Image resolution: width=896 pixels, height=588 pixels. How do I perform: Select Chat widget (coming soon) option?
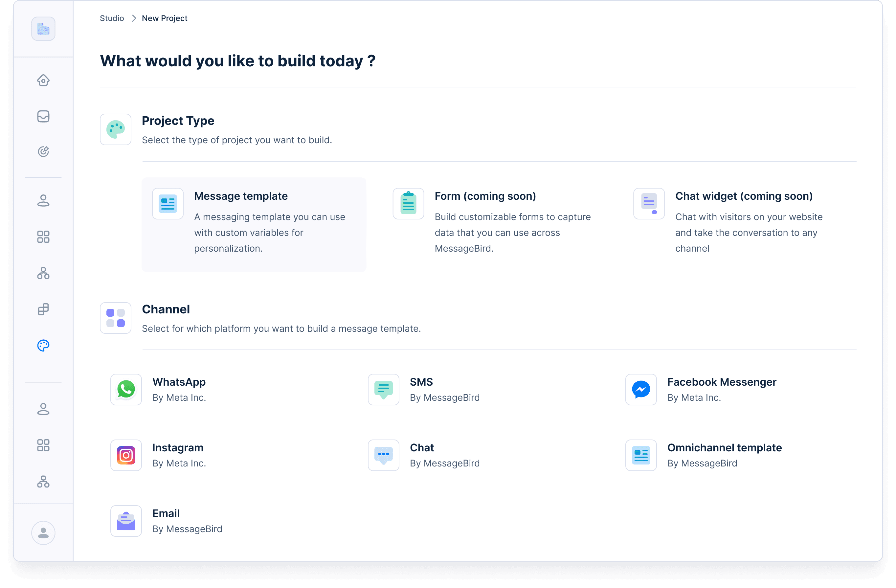tap(744, 196)
